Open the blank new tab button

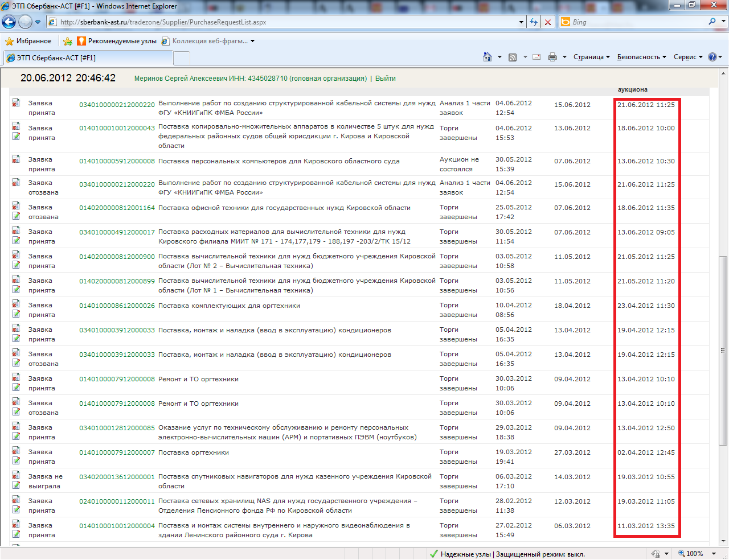point(181,58)
